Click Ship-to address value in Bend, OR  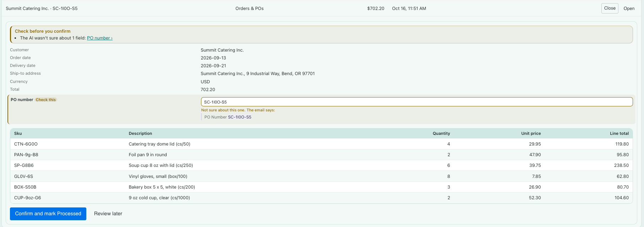click(258, 74)
